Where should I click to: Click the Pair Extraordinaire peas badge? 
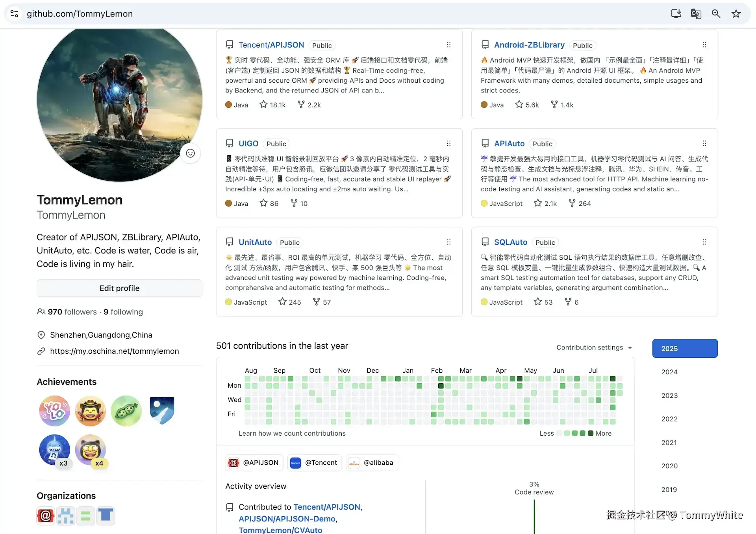coord(126,411)
